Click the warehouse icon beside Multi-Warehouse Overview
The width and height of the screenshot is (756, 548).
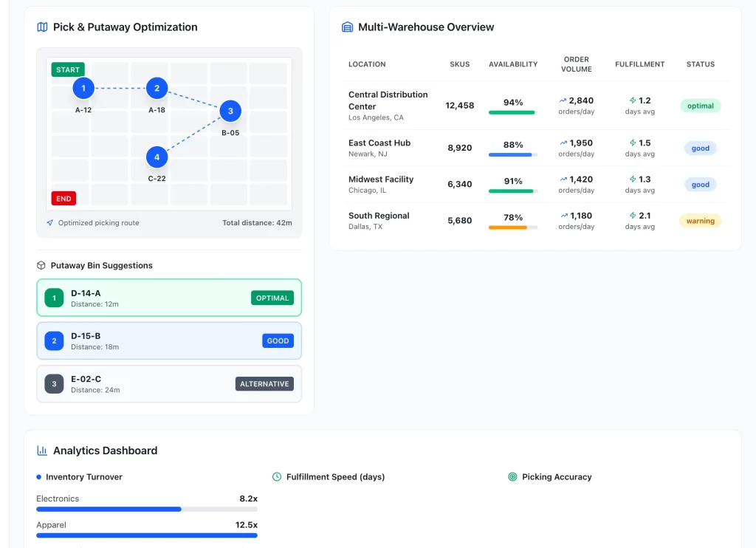(347, 27)
